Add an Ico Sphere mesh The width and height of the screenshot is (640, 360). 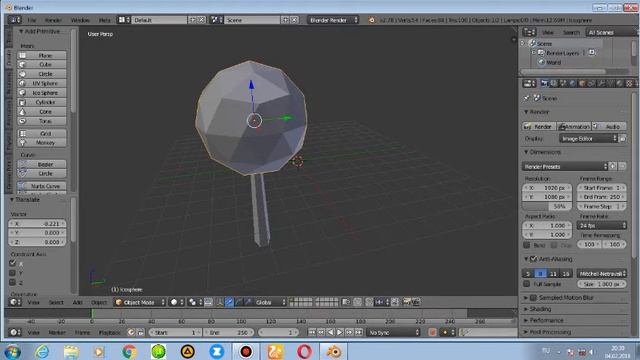tap(42, 93)
